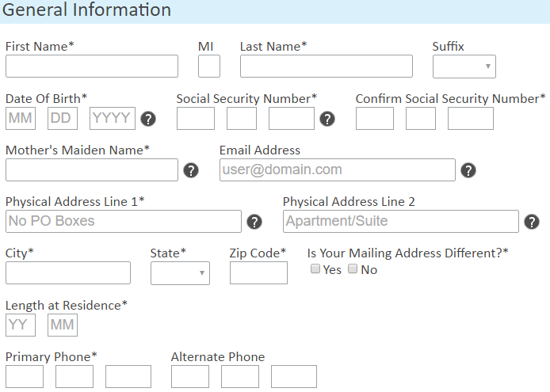Check Yes for different mailing address
This screenshot has height=392, width=550.
pyautogui.click(x=315, y=269)
